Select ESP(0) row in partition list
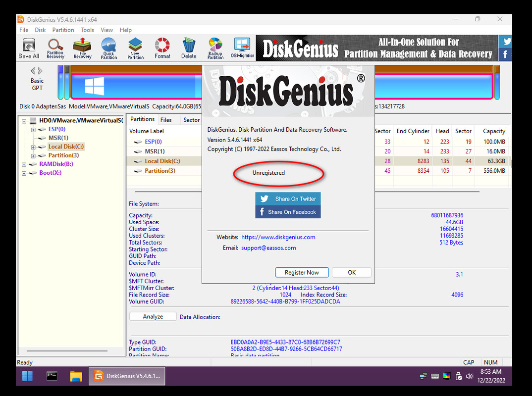Screen dimensions: 532x396 point(165,142)
